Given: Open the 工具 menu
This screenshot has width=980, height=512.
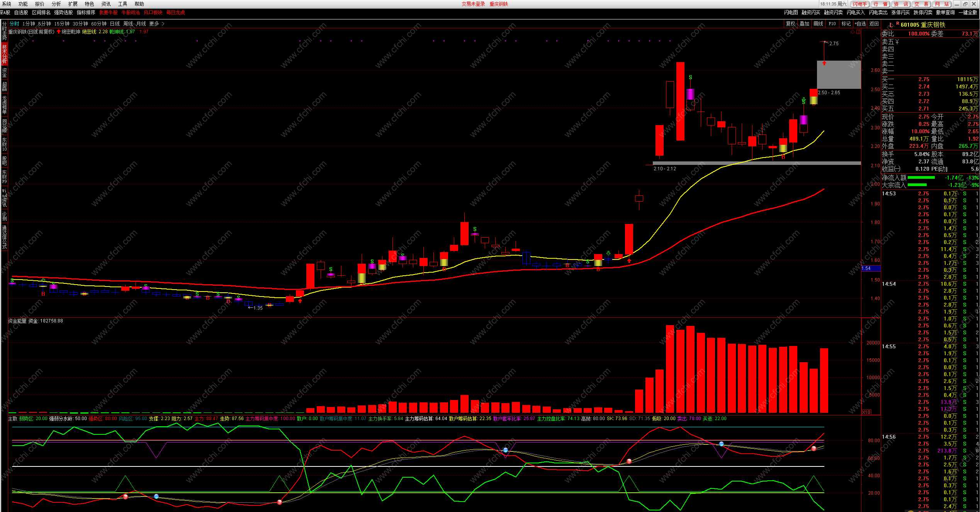Looking at the screenshot, I should click(x=122, y=4).
